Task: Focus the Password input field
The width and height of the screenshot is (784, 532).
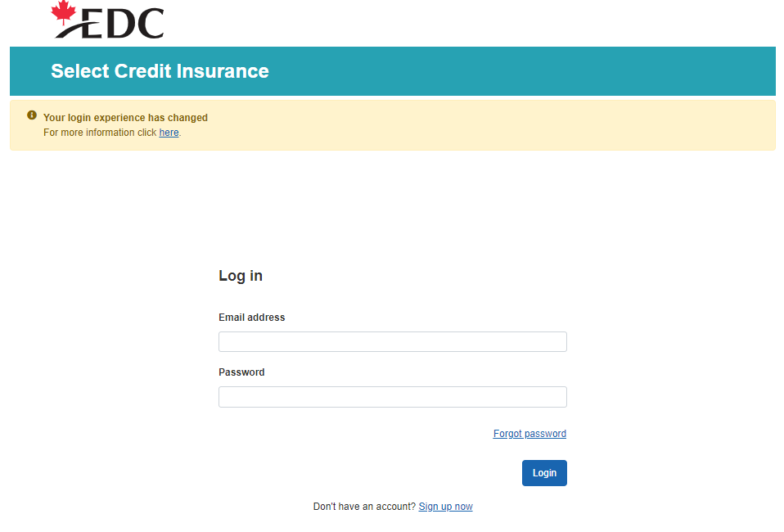Action: (x=393, y=397)
